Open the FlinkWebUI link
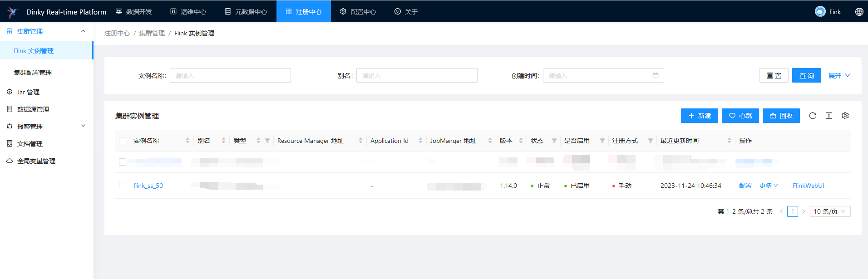 (808, 186)
